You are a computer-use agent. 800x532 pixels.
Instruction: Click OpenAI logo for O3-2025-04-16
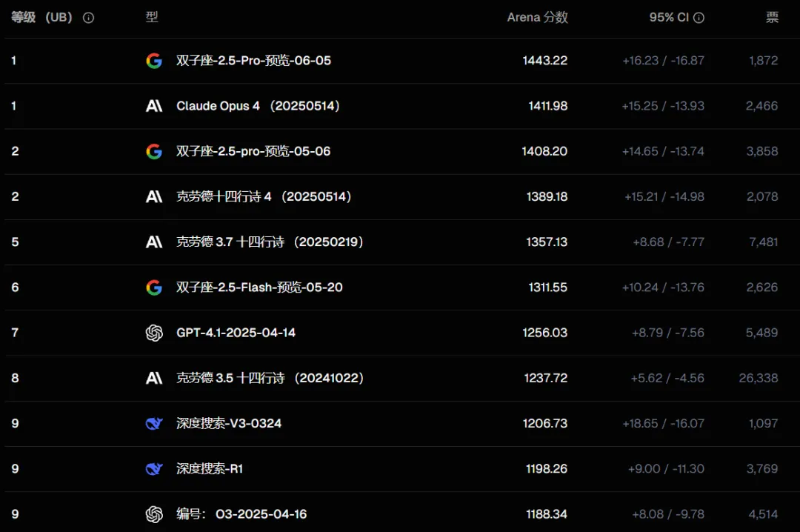pos(154,514)
